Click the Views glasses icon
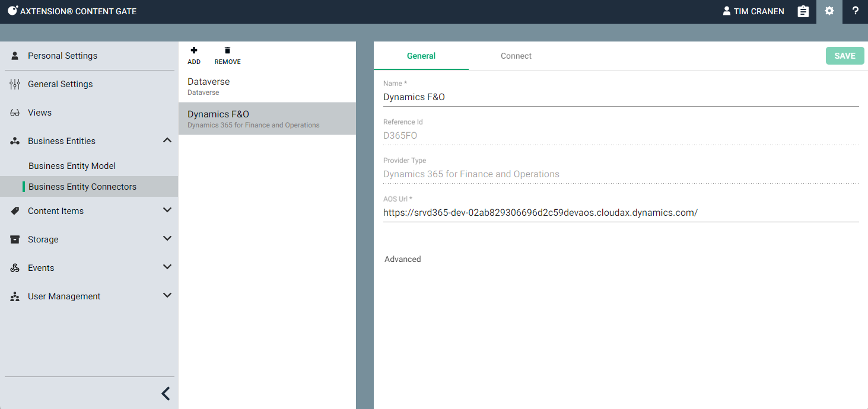This screenshot has width=868, height=409. [x=15, y=113]
